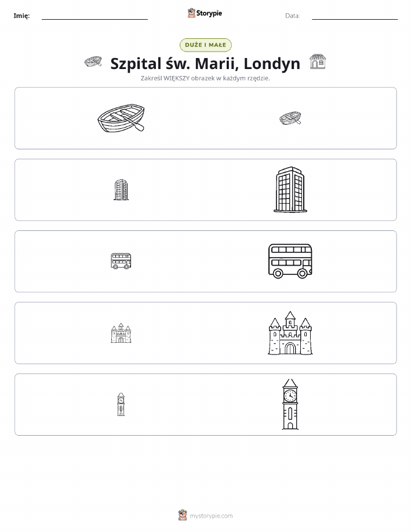This screenshot has height=532, width=411.
Task: Circle the big double-decker bus
Action: tap(290, 261)
